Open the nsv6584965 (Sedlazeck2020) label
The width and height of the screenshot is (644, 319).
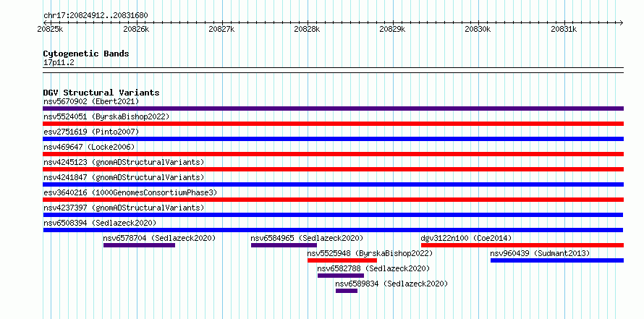[x=308, y=238]
